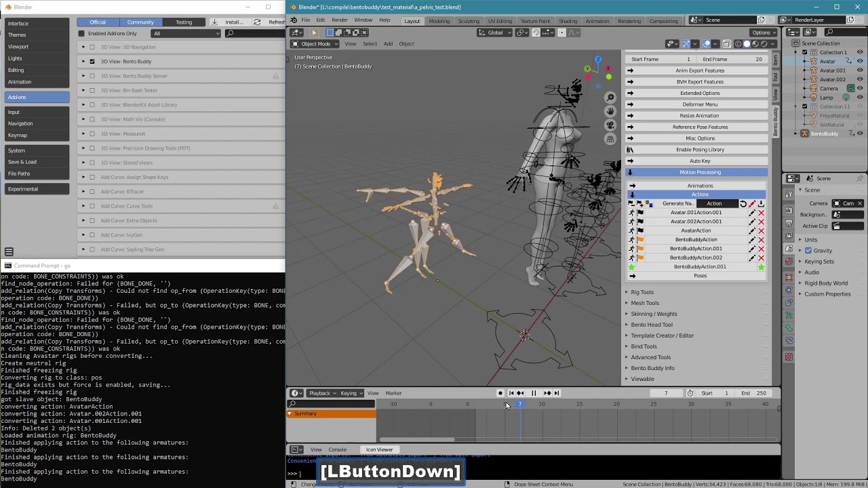868x488 pixels.
Task: Delete the Avatar.001Action.001 action with its red X
Action: point(761,213)
